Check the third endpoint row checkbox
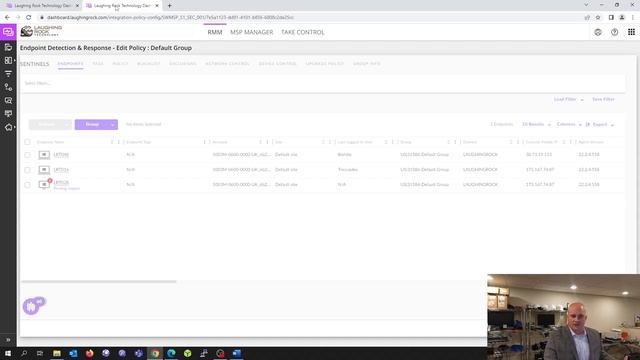Viewport: 640px width, 360px height. tap(27, 184)
